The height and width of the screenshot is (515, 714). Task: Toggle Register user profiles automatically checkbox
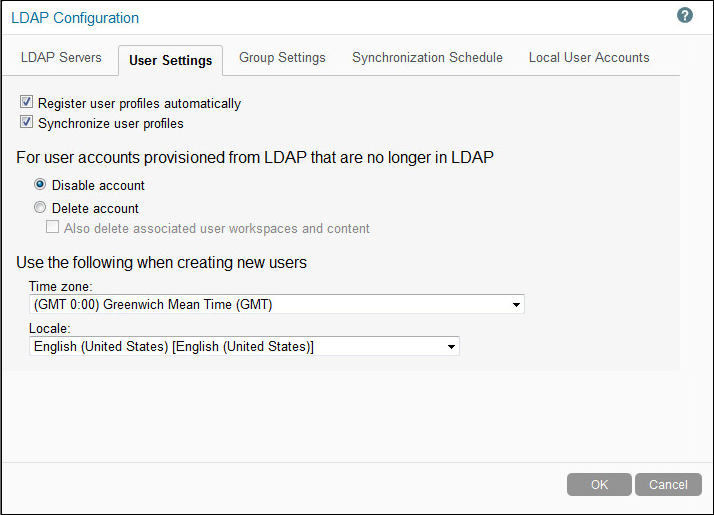(27, 103)
